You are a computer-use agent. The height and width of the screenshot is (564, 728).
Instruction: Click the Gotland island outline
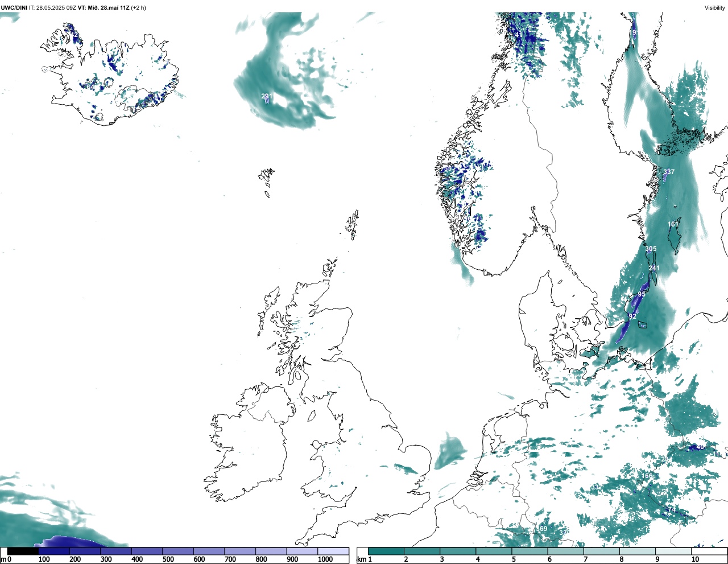pos(675,236)
